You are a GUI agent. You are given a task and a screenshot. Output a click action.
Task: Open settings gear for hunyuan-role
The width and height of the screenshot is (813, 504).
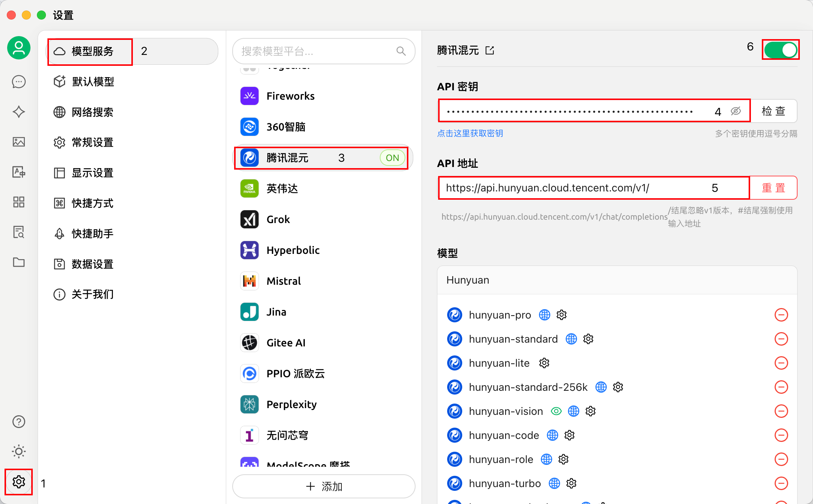click(x=563, y=459)
